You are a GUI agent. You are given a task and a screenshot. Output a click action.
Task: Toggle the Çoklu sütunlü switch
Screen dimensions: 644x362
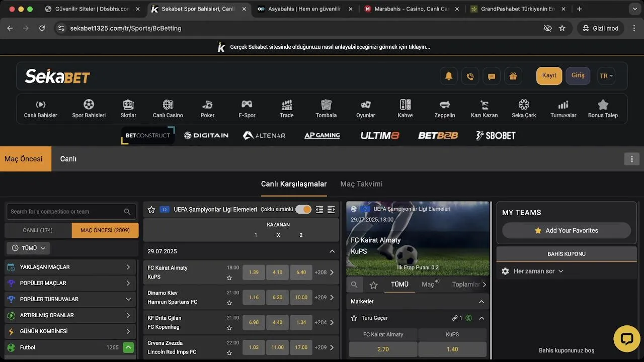point(303,209)
